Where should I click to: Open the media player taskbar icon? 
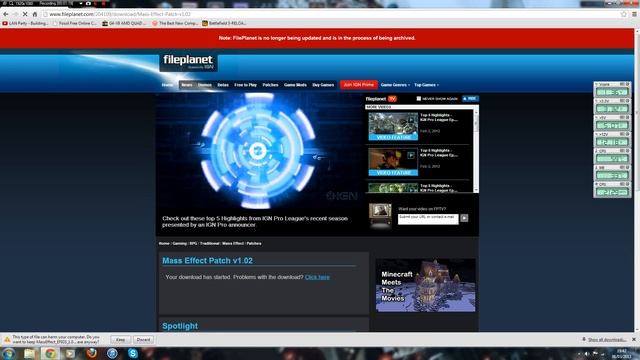[x=71, y=353]
